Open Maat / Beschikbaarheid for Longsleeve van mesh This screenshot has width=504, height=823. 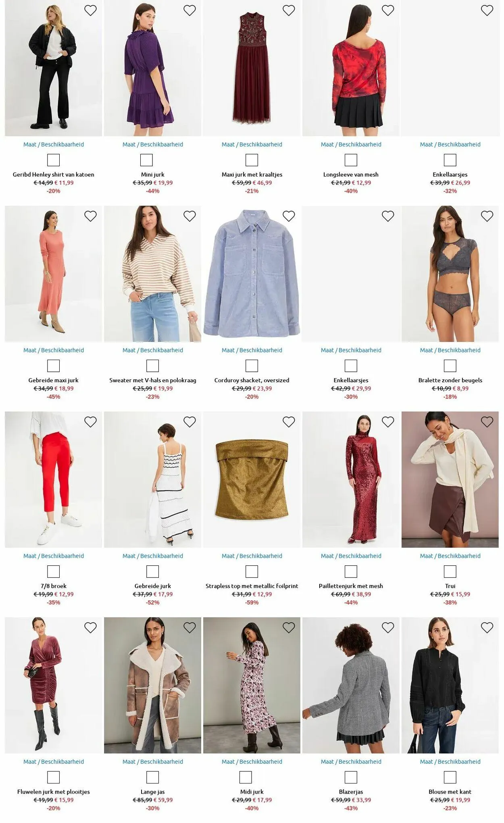351,144
